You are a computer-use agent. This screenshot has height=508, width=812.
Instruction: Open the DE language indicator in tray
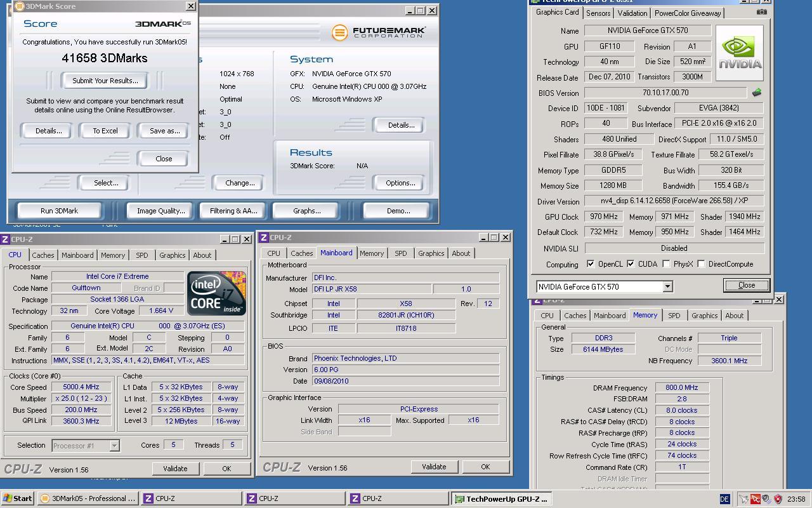coord(726,499)
